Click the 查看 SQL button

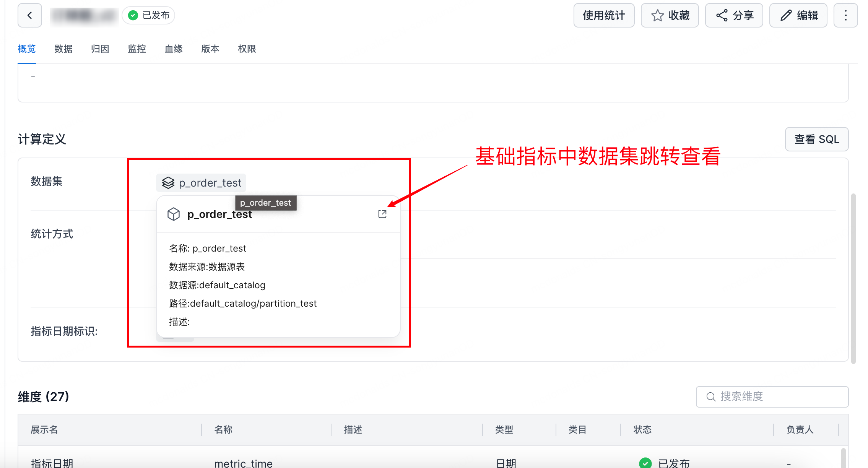tap(816, 139)
